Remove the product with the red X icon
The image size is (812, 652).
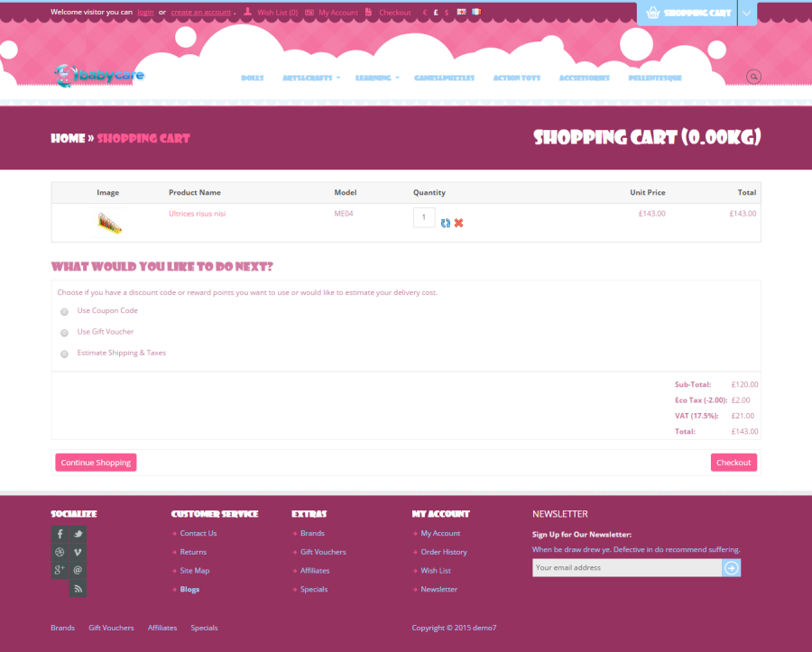click(458, 223)
